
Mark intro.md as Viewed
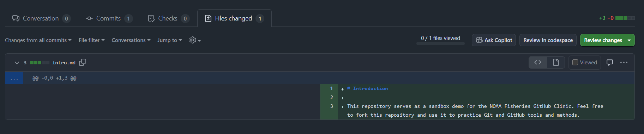[584, 62]
